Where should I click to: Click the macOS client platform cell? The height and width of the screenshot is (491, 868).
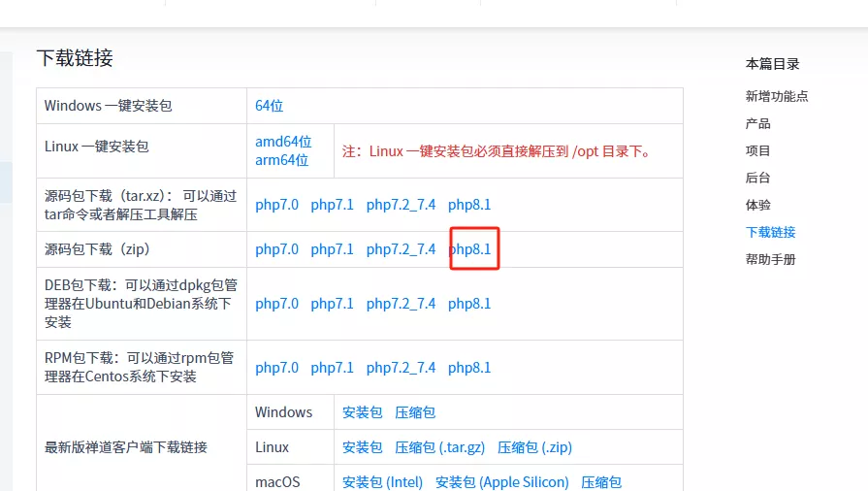tap(277, 482)
